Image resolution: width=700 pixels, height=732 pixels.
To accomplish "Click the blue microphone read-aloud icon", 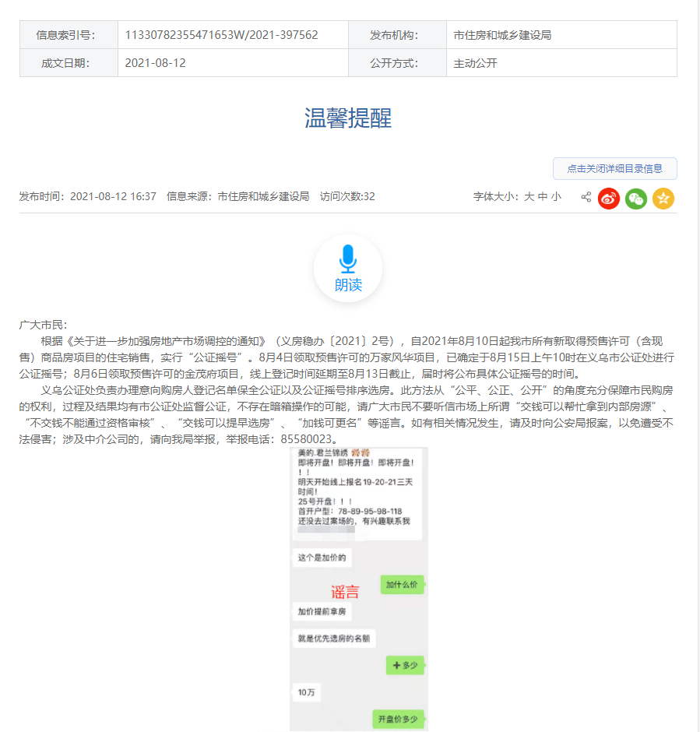I will (x=348, y=259).
